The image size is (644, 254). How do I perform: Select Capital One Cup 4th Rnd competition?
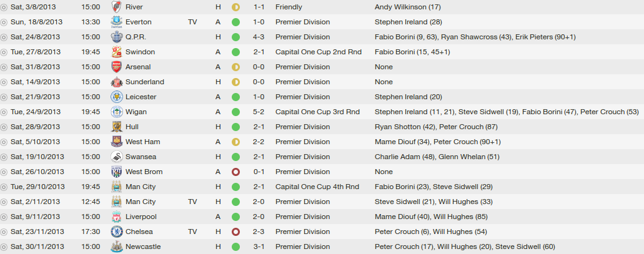click(x=317, y=187)
